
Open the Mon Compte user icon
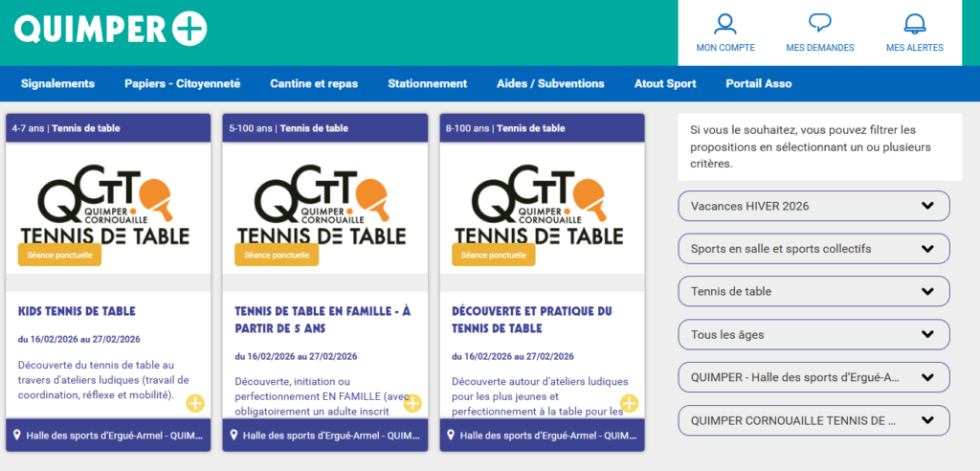click(x=725, y=24)
